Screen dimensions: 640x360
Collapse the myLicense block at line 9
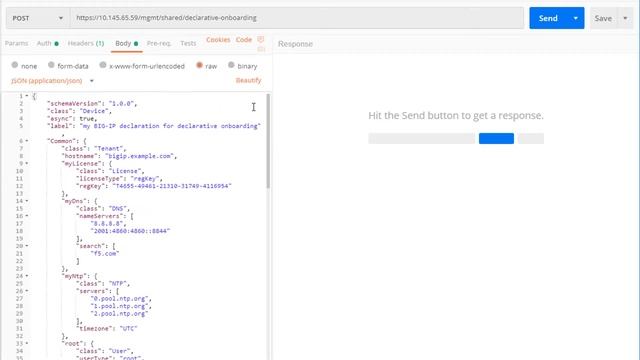click(27, 163)
